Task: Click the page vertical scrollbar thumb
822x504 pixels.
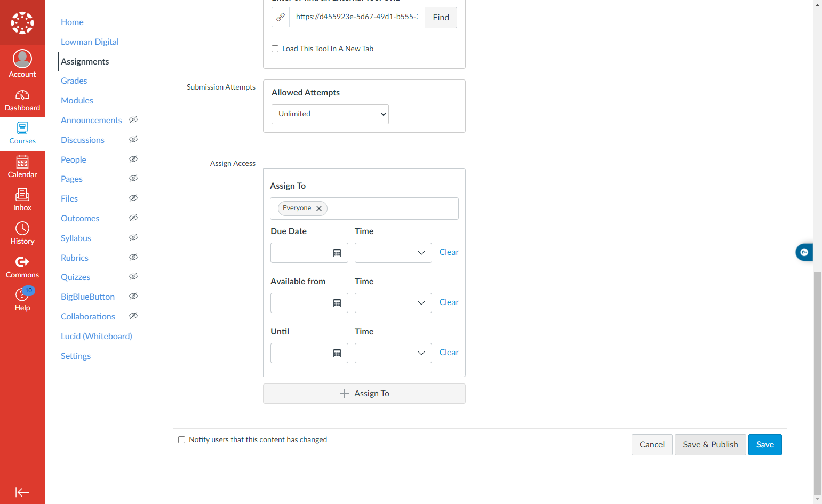Action: pyautogui.click(x=817, y=383)
